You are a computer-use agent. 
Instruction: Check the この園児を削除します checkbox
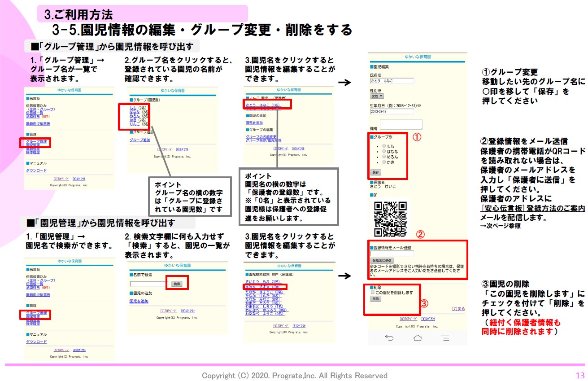click(x=372, y=293)
